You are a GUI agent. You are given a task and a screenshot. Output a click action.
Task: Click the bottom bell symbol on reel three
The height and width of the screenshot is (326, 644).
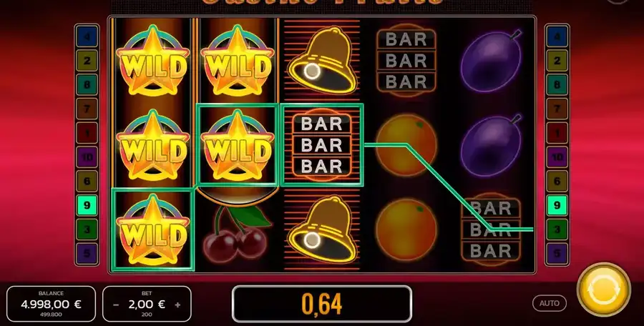point(323,230)
